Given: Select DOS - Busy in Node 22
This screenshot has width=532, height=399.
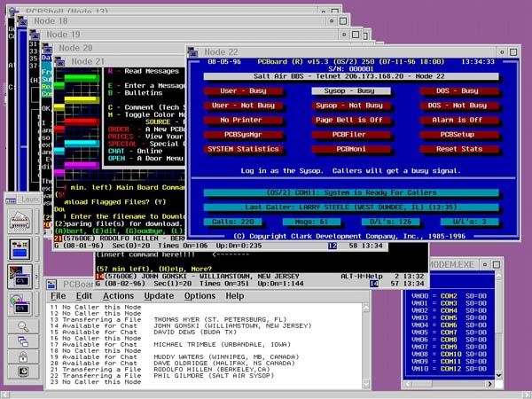Looking at the screenshot, I should coord(458,91).
